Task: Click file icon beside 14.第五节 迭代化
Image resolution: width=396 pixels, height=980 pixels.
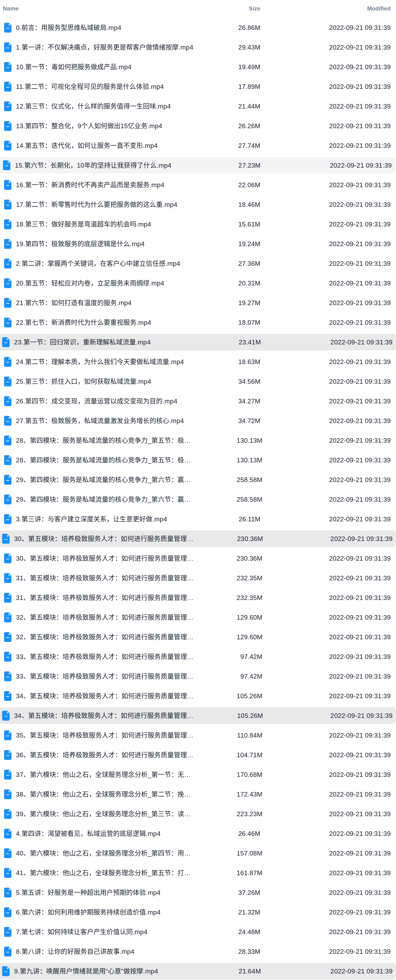Action: point(8,145)
